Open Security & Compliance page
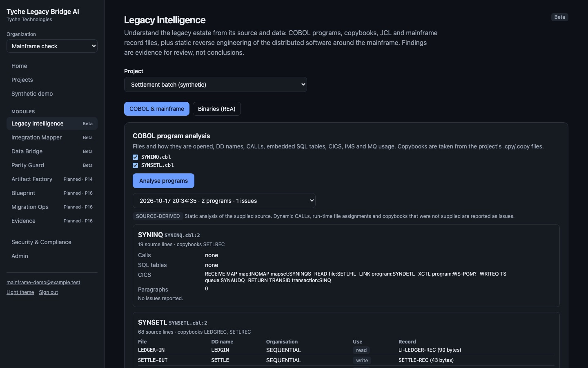The width and height of the screenshot is (588, 368). (x=52, y=242)
